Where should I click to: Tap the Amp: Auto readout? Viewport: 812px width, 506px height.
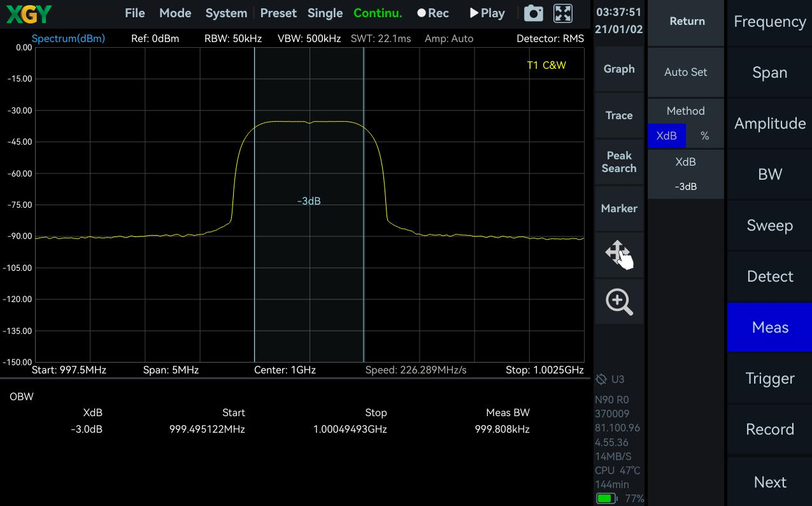(x=449, y=38)
